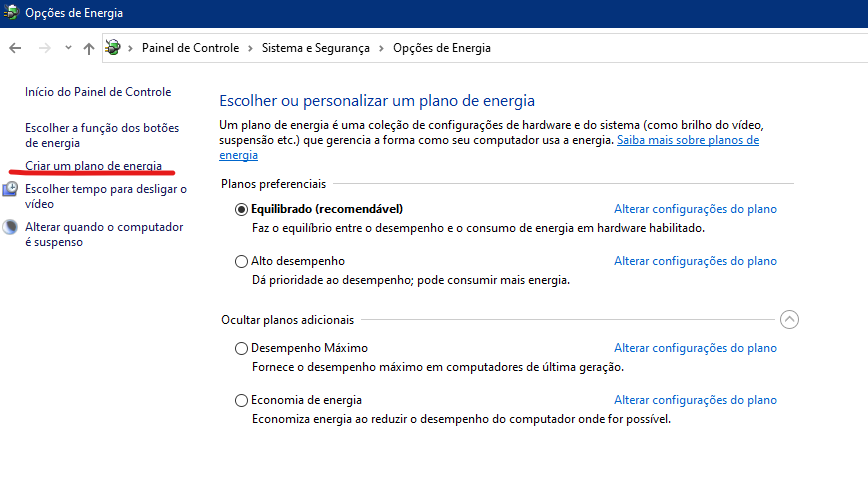Click Alterar configurações do plano for Alto desempenho
868x502 pixels.
pyautogui.click(x=695, y=261)
